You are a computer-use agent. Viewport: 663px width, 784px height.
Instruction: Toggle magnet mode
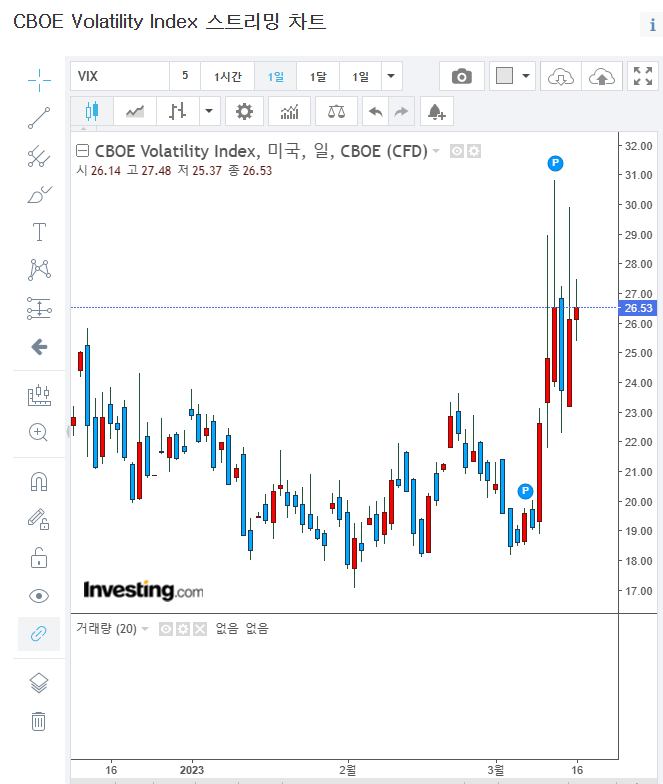tap(39, 482)
